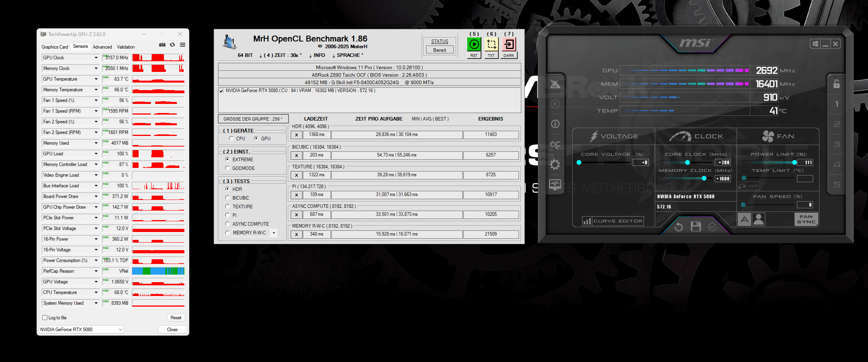
Task: Click the X button for HDR result
Action: coord(297,135)
